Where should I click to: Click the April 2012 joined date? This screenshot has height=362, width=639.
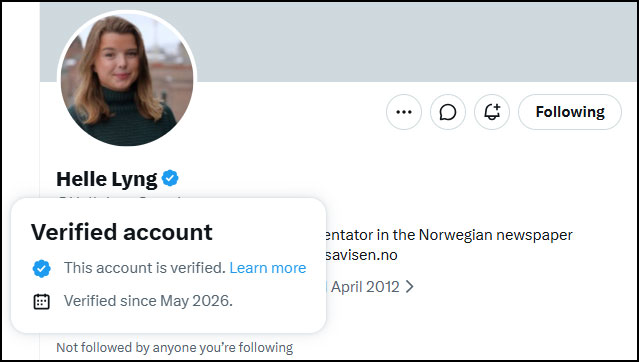(x=365, y=287)
